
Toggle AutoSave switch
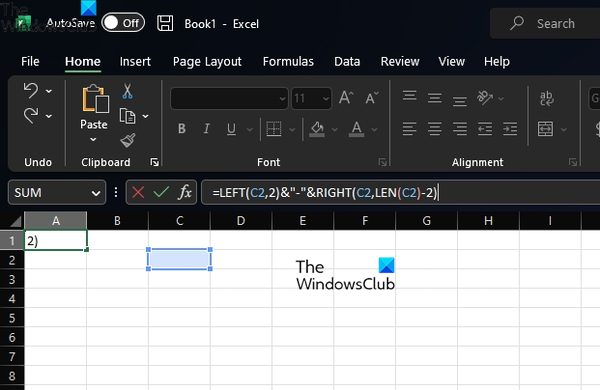(x=123, y=23)
